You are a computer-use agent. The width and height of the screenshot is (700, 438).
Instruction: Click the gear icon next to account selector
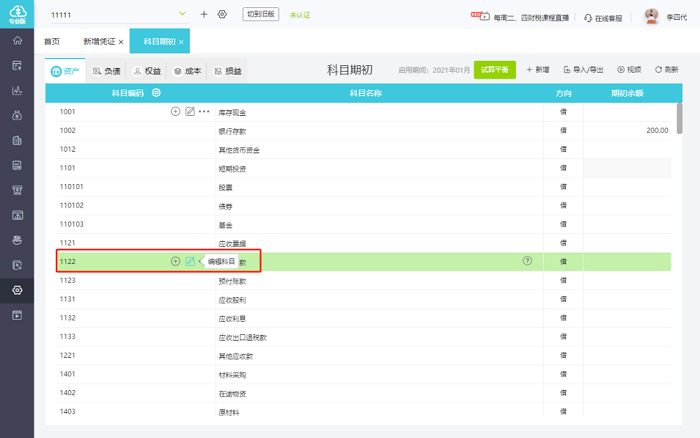pos(222,14)
